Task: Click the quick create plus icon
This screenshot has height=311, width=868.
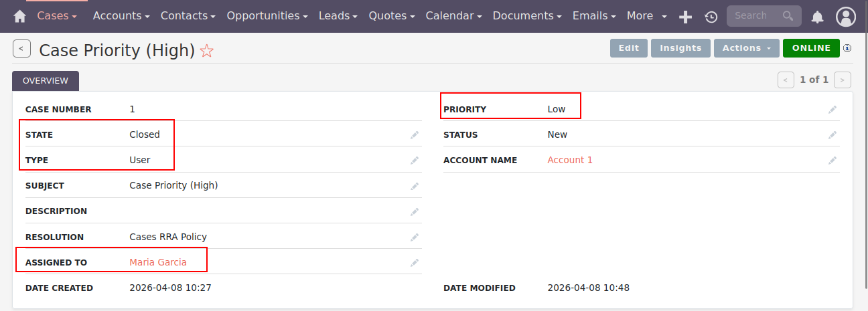Action: (685, 17)
